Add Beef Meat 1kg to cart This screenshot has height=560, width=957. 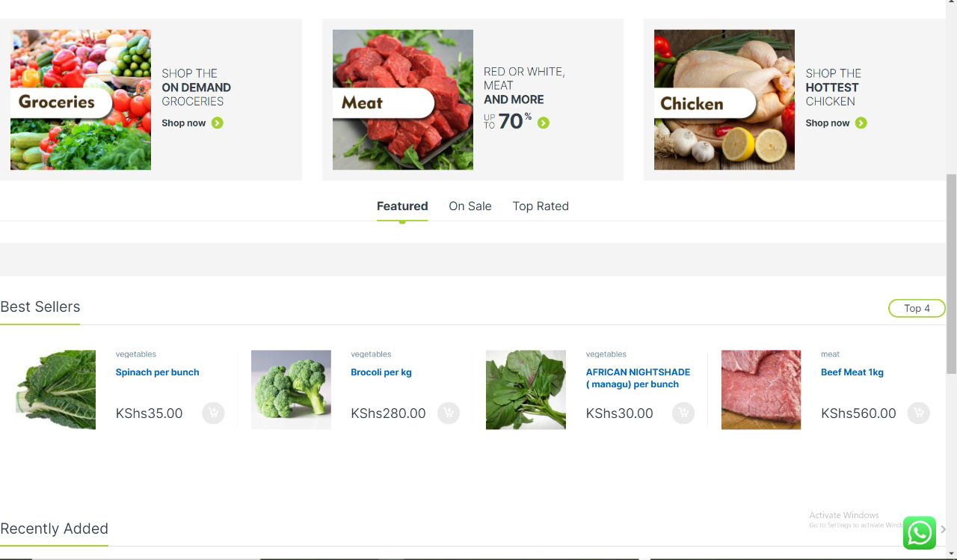(x=918, y=413)
